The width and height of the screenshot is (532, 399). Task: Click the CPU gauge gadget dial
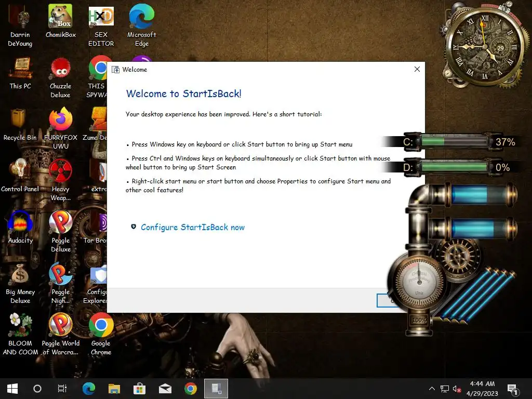click(419, 281)
